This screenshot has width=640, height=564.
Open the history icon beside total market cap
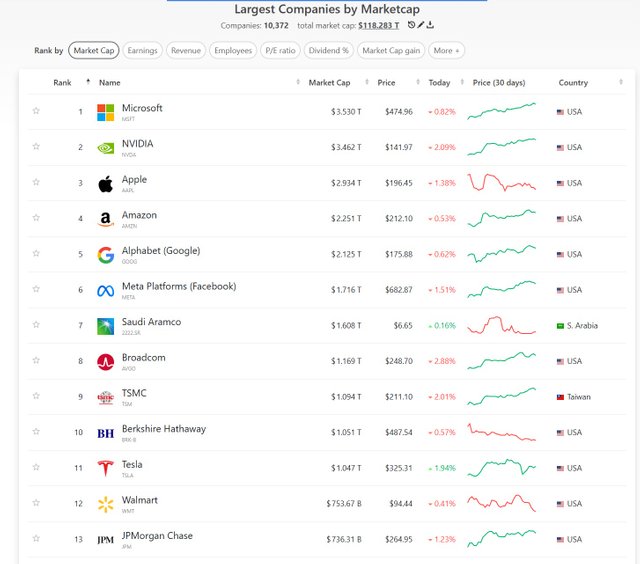click(411, 25)
